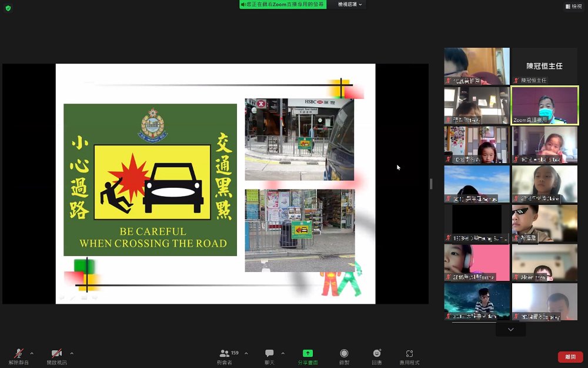Start recording with the Record icon
This screenshot has height=368, width=588.
[344, 353]
